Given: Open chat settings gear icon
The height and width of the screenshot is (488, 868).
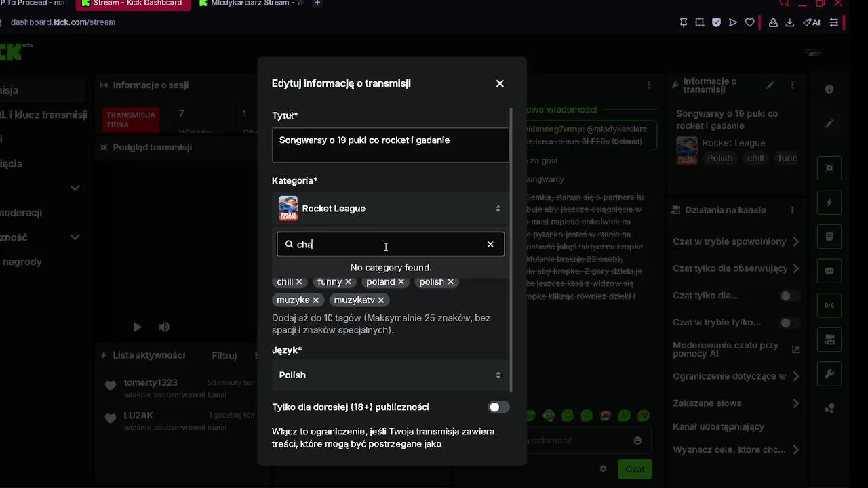Looking at the screenshot, I should click(x=603, y=469).
